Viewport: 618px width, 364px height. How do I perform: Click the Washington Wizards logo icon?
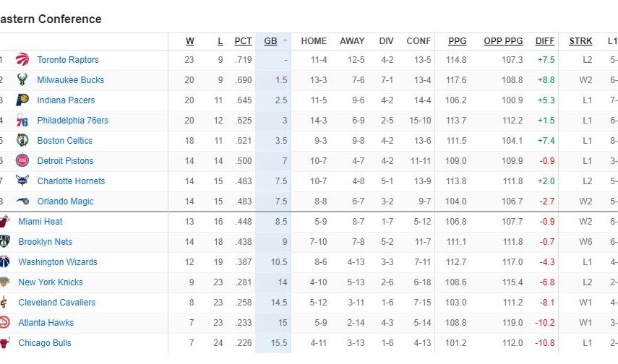(4, 262)
